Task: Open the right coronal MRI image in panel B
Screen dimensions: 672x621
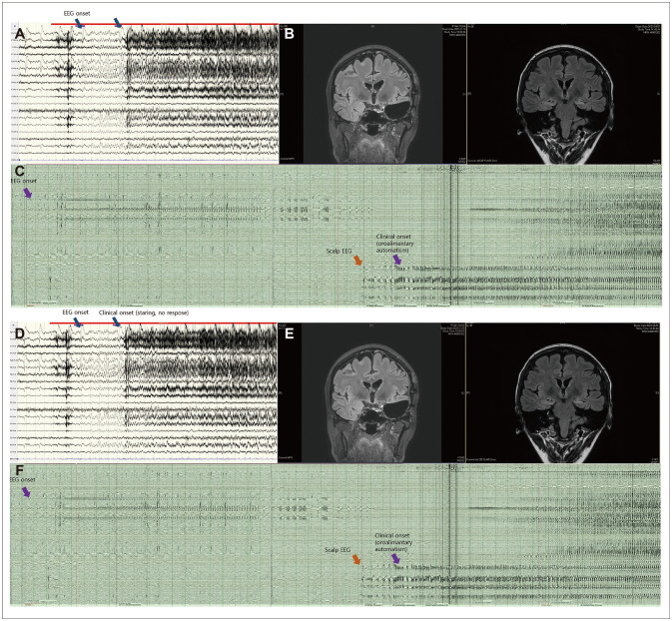Action: click(x=563, y=94)
